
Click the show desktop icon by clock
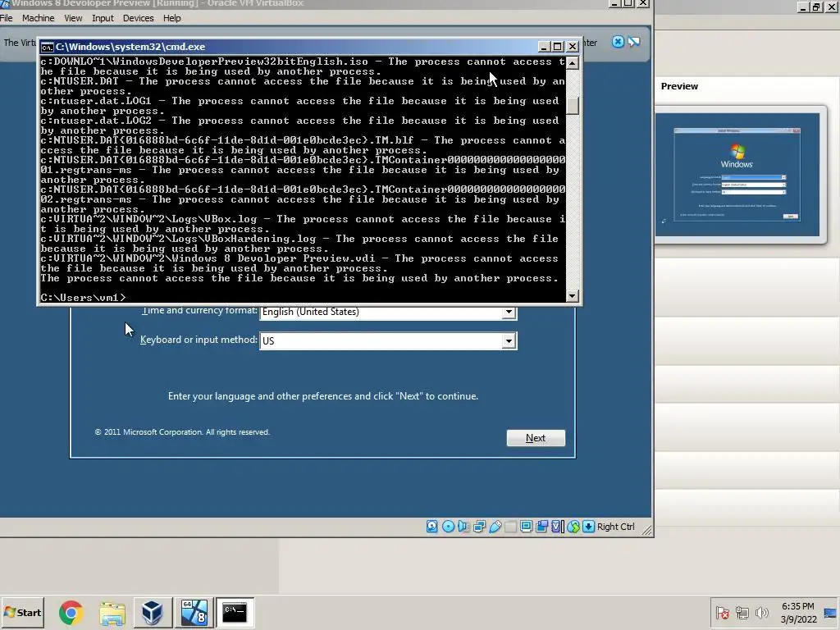pyautogui.click(x=831, y=613)
